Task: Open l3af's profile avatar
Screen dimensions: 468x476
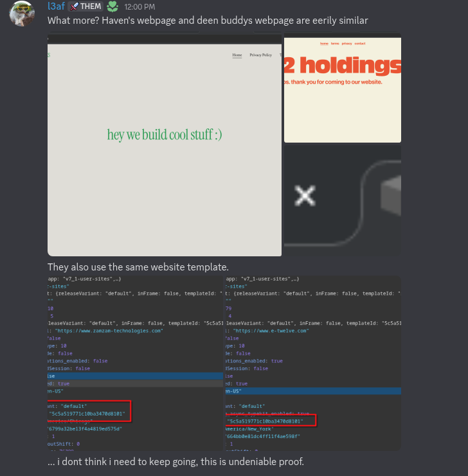Action: tap(22, 13)
